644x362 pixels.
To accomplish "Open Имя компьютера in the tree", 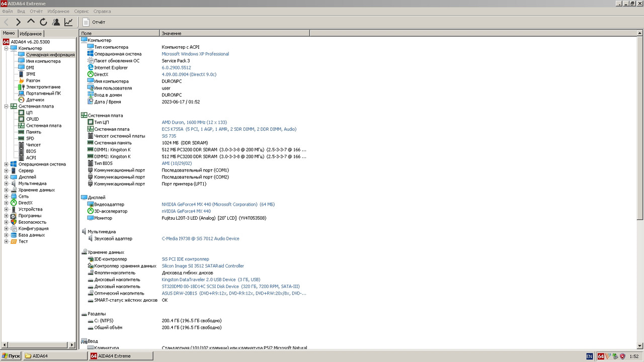I will click(43, 61).
